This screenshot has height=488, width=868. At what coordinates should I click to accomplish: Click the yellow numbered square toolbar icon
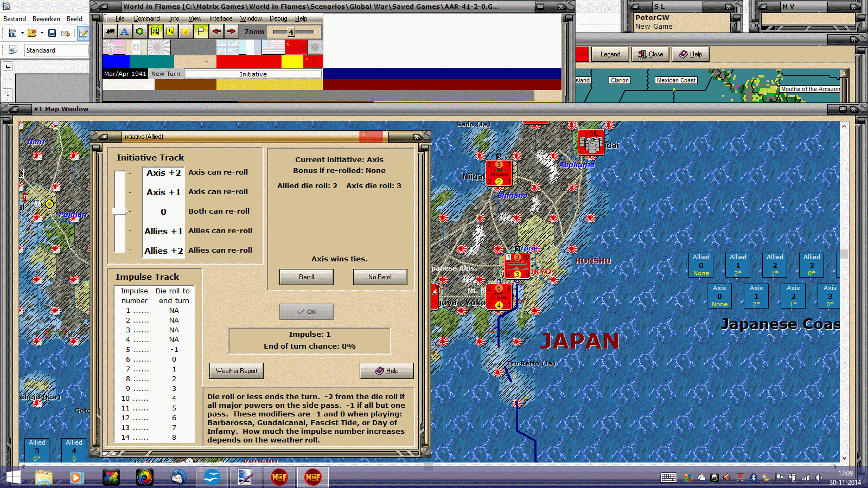pos(170,31)
